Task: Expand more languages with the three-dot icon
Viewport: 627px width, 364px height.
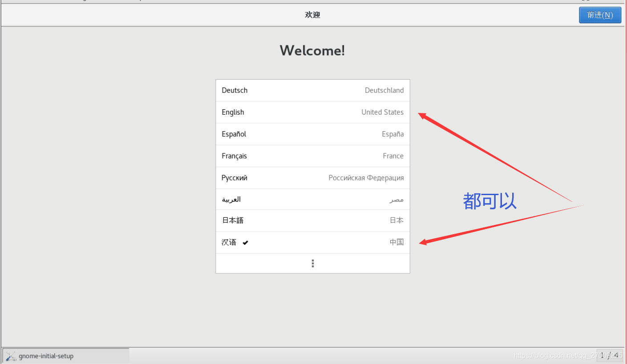Action: click(x=313, y=264)
